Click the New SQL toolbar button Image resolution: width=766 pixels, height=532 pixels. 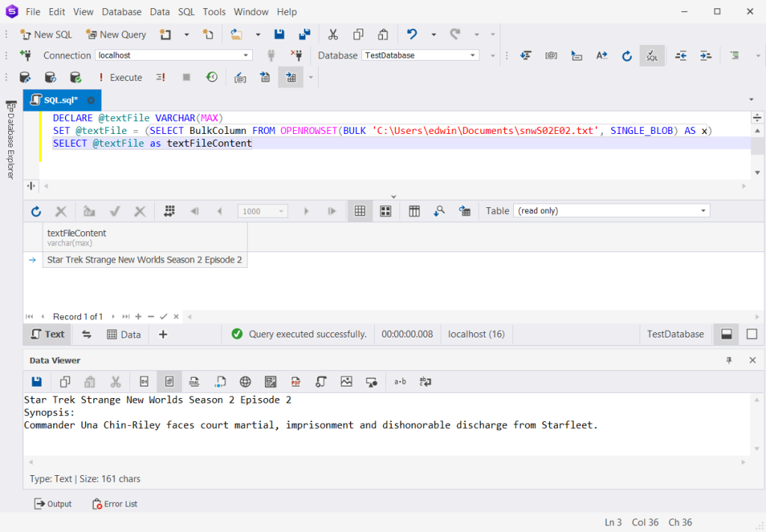(46, 34)
